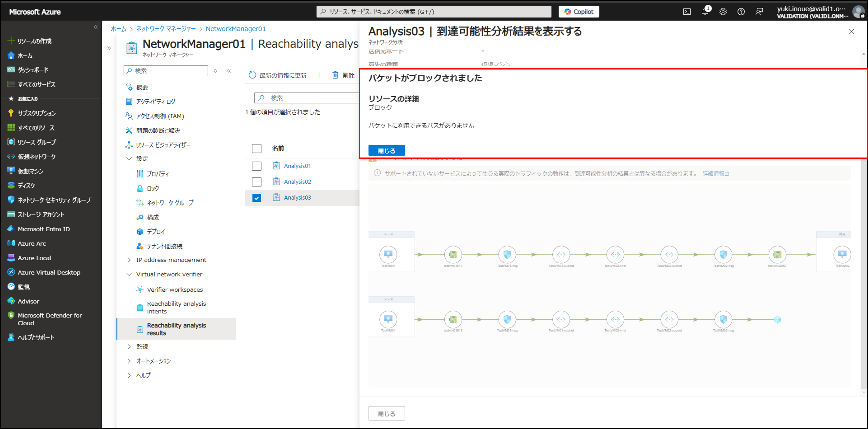
Task: Click the global resource search box
Action: click(x=434, y=12)
